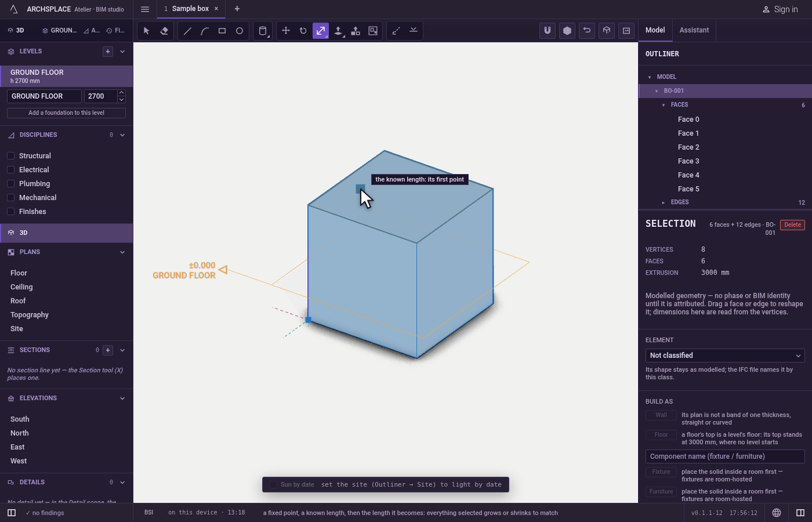The width and height of the screenshot is (812, 522).
Task: Select the Sample box document tab
Action: pyautogui.click(x=190, y=9)
